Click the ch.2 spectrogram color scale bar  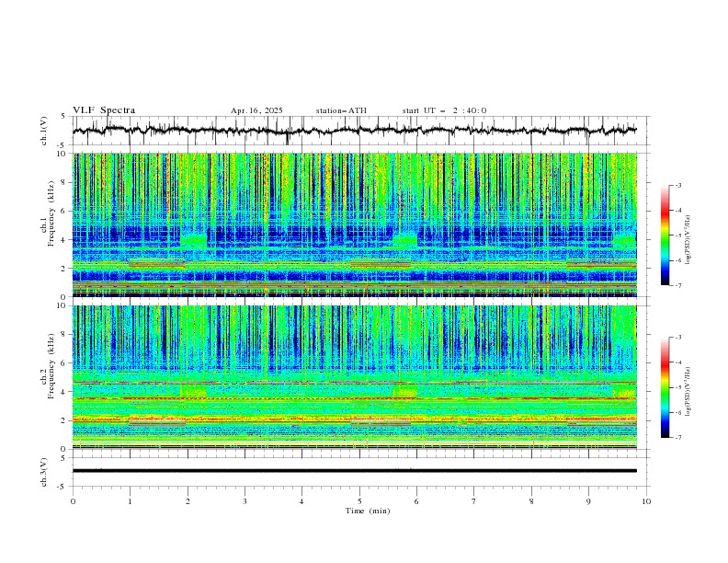click(665, 387)
